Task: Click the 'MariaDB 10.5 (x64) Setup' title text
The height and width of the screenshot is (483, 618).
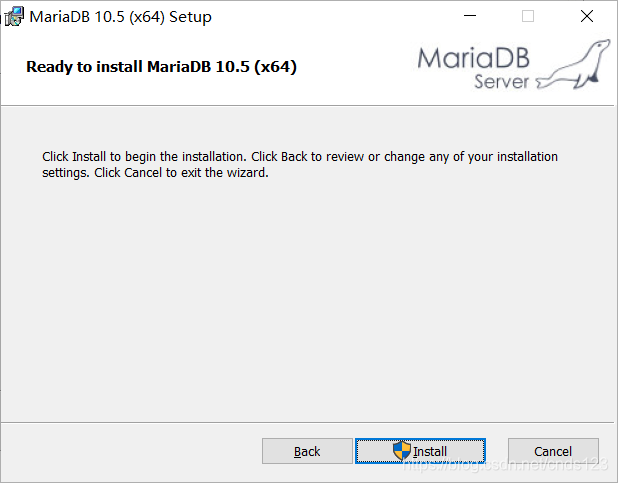Action: 121,17
